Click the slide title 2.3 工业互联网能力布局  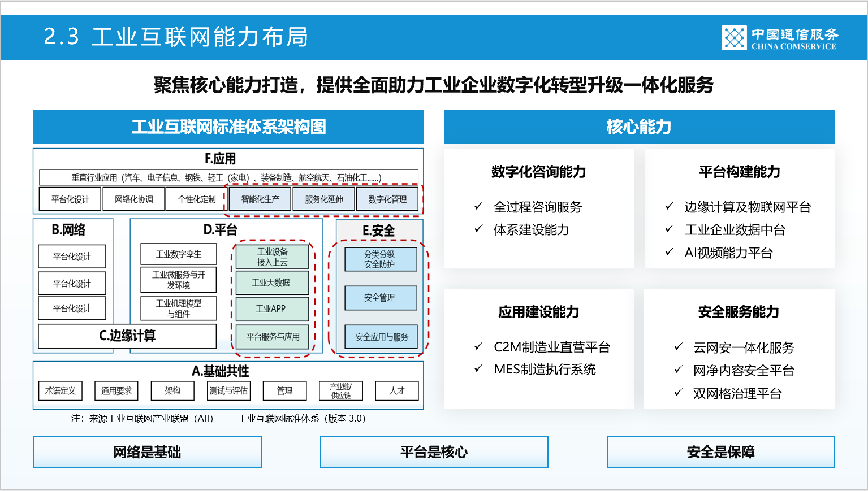pyautogui.click(x=176, y=37)
